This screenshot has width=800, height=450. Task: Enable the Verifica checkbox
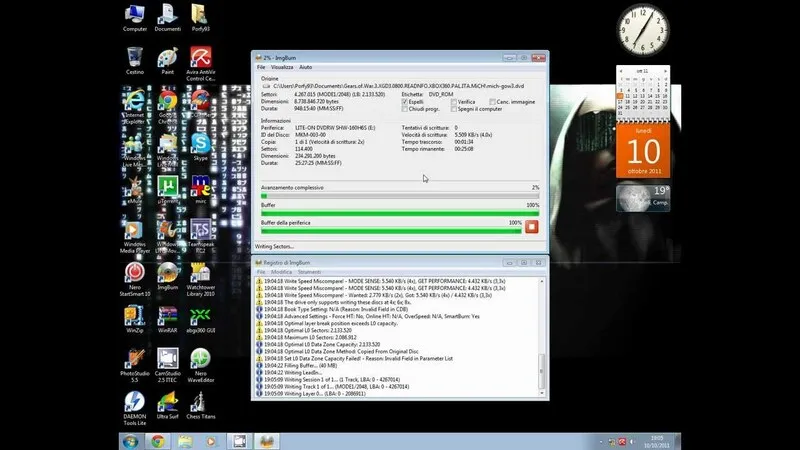point(451,102)
